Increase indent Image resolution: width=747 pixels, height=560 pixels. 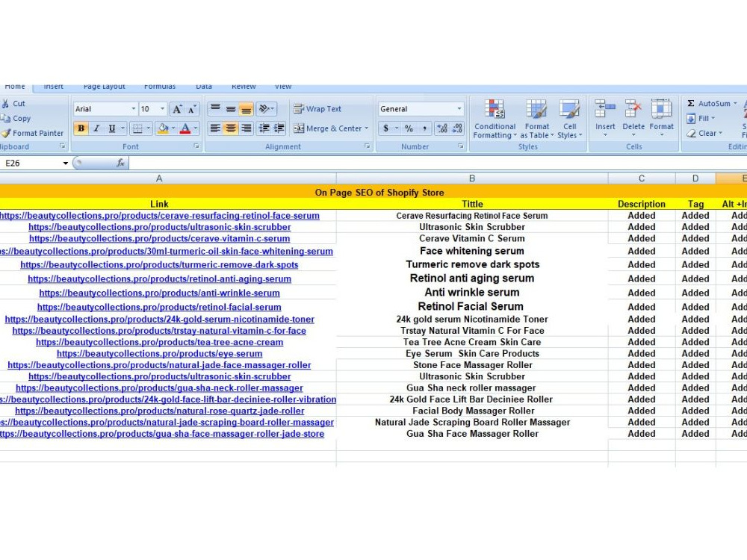tap(279, 128)
